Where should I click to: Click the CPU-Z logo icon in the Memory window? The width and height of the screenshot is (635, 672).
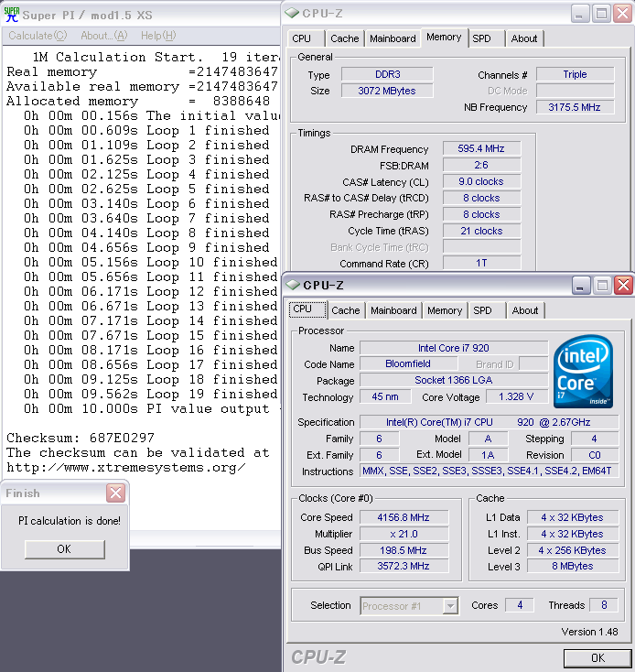click(x=292, y=14)
